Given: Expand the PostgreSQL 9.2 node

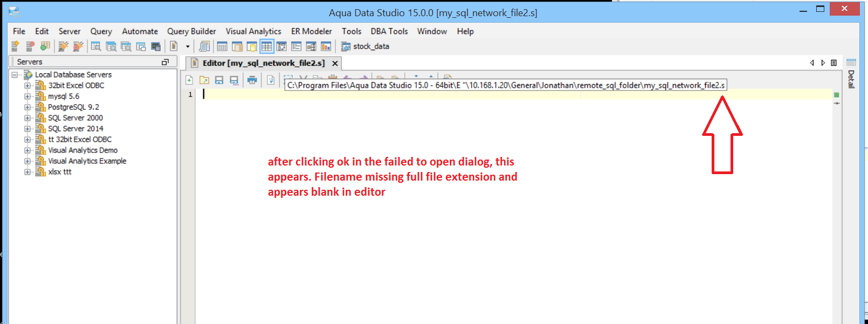Looking at the screenshot, I should 27,107.
